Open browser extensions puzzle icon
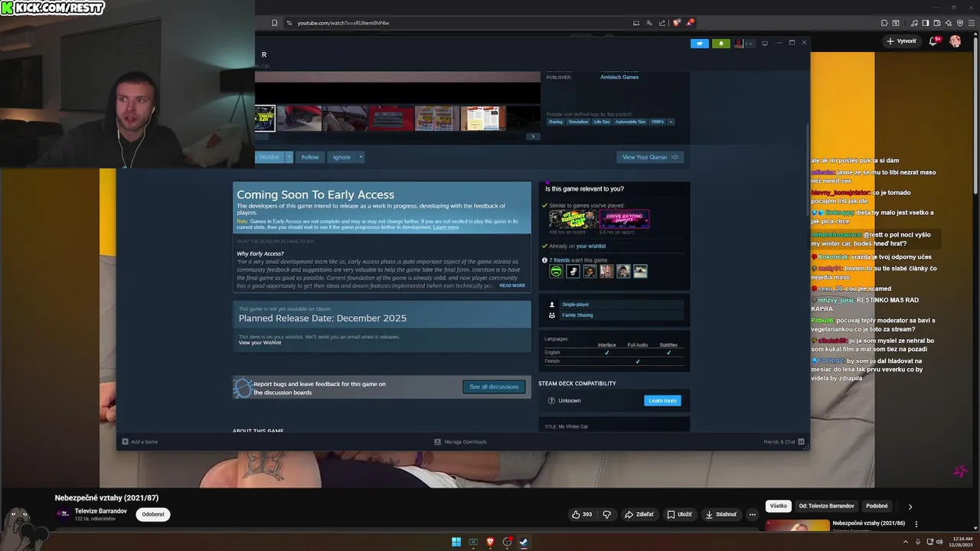 coord(884,23)
